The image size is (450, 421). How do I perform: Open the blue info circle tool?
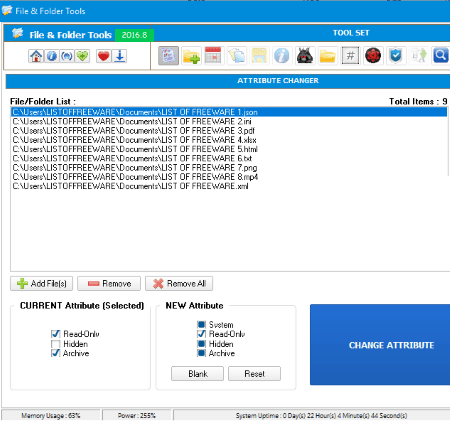(x=282, y=56)
